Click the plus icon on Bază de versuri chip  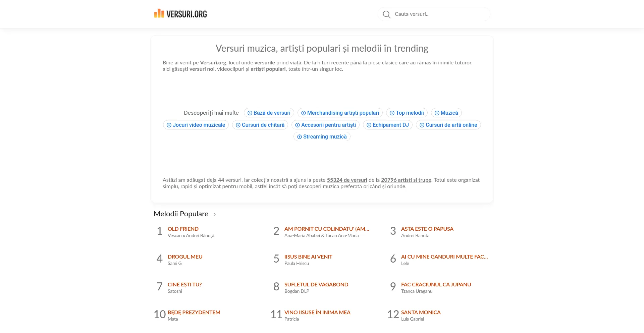point(249,113)
